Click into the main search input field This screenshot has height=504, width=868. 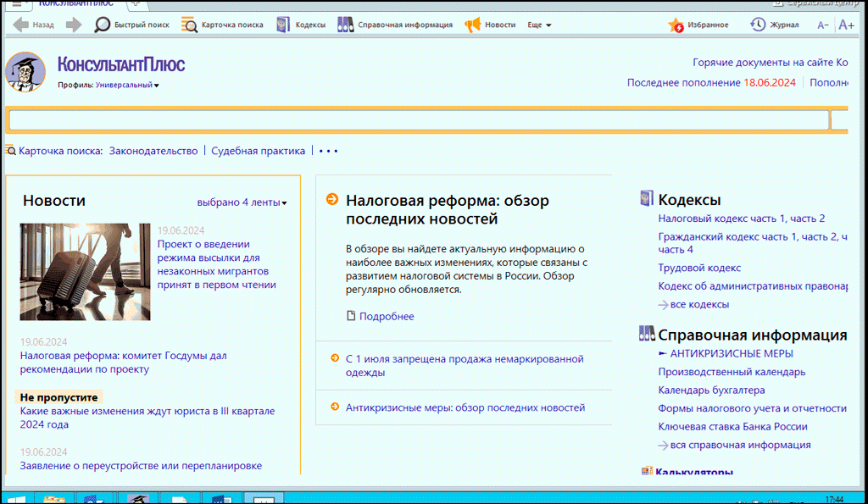tap(419, 120)
